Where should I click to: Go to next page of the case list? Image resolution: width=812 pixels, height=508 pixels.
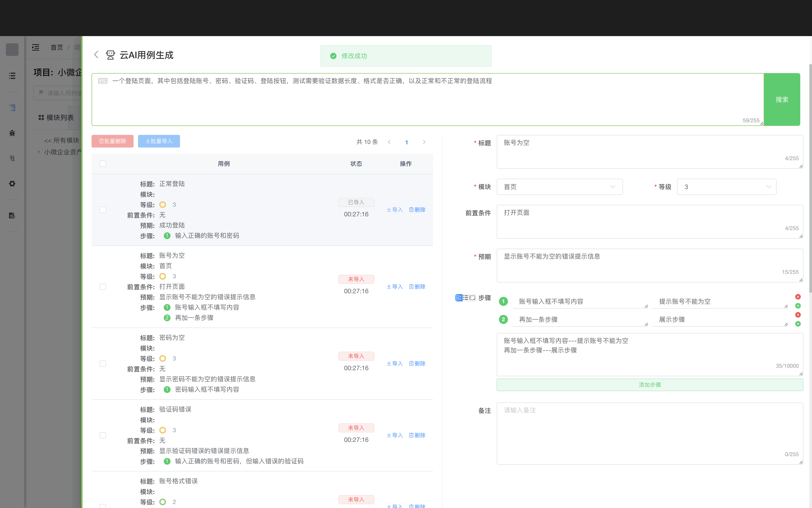pyautogui.click(x=424, y=142)
